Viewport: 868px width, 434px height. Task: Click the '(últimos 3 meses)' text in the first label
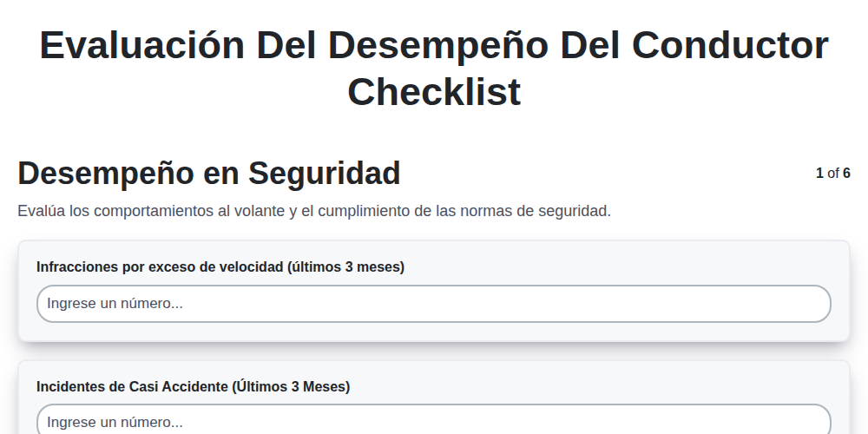tap(346, 266)
